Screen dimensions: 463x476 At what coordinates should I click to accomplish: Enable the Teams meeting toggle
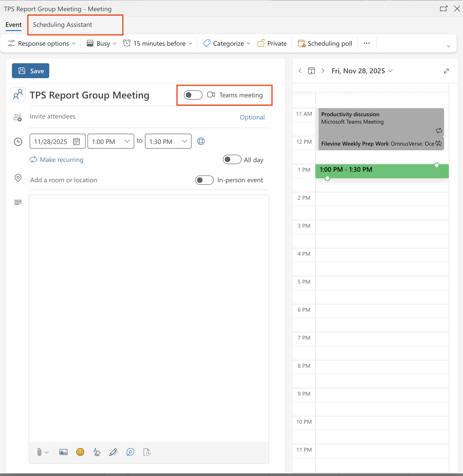coord(193,95)
